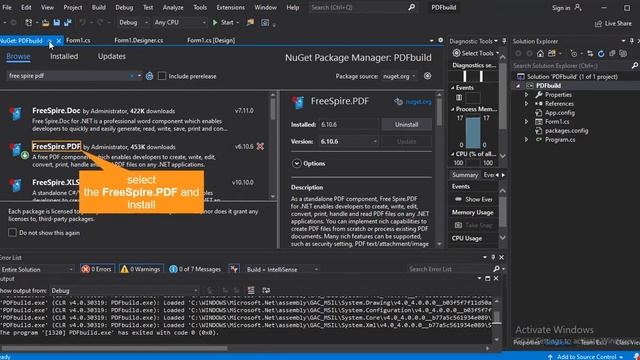Expand the References node

point(526,104)
